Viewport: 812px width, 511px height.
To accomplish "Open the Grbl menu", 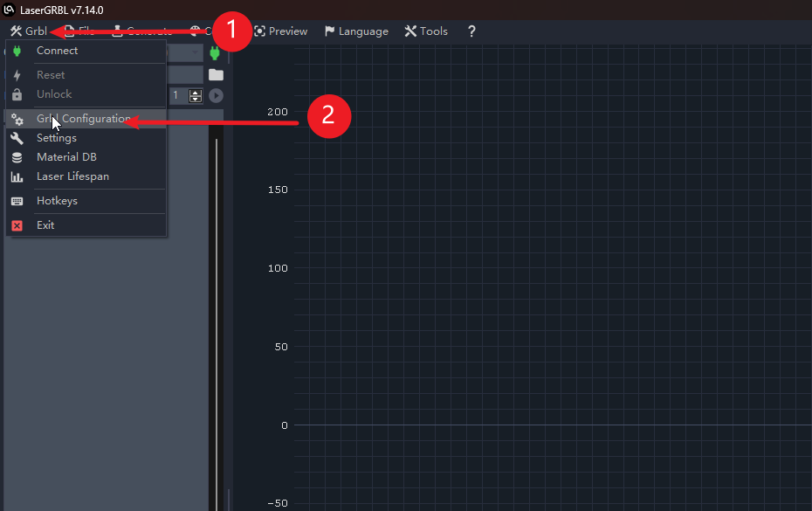I will click(x=29, y=31).
